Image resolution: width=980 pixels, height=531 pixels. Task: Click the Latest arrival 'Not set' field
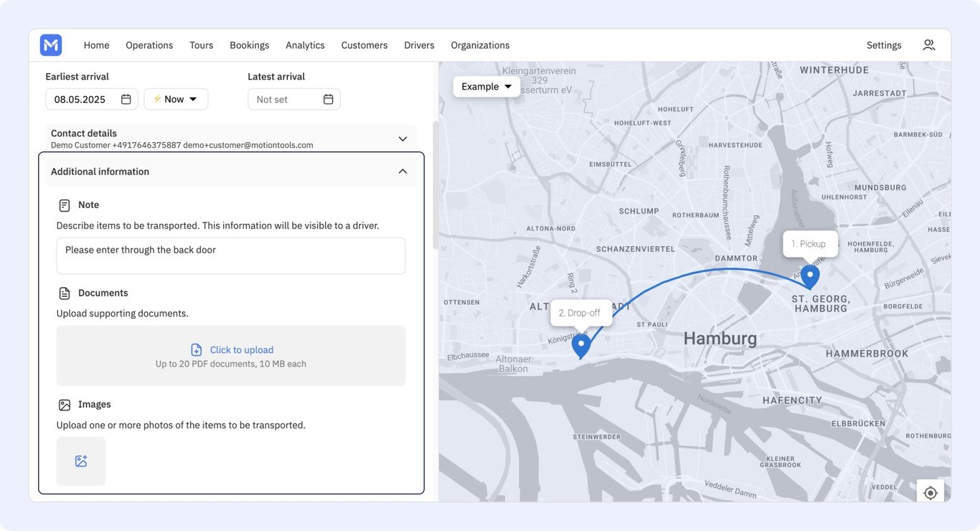(294, 99)
